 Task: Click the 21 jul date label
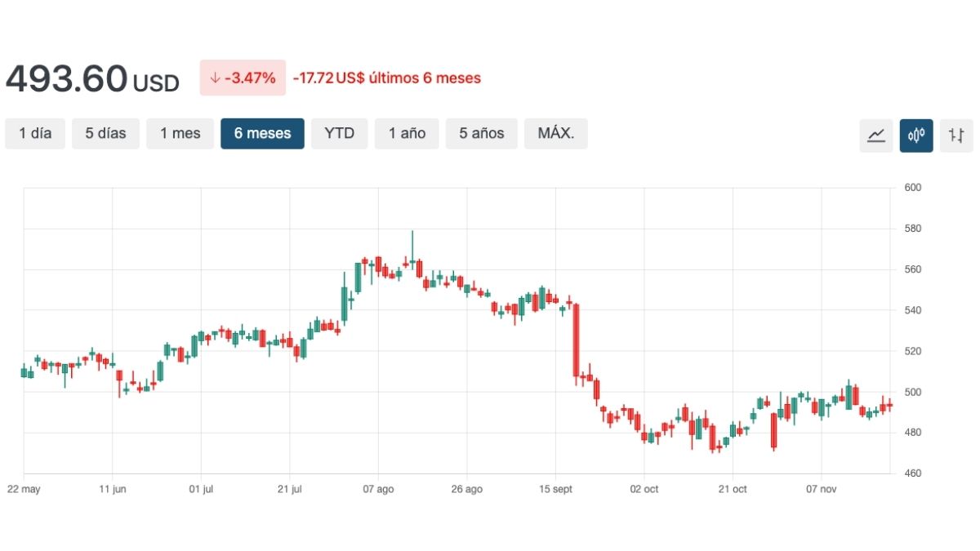[290, 489]
